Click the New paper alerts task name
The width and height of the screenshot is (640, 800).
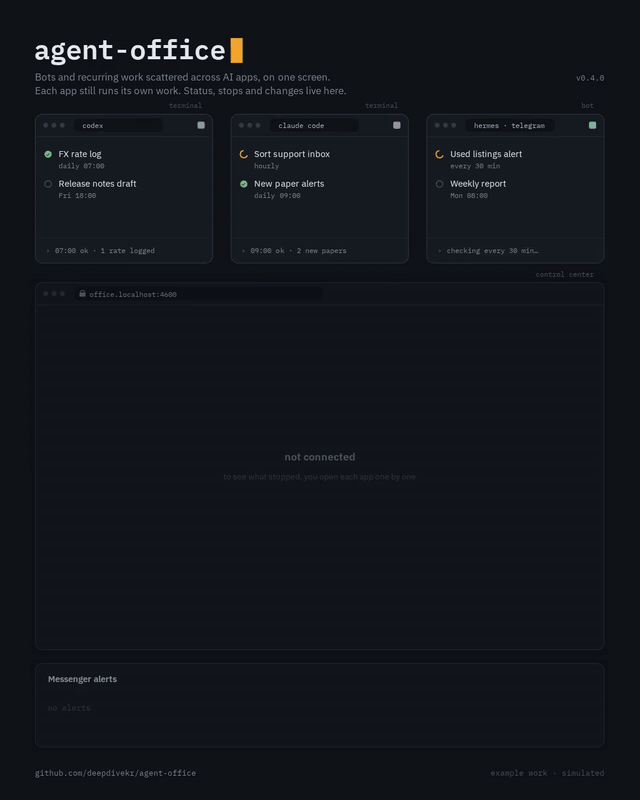tap(289, 184)
